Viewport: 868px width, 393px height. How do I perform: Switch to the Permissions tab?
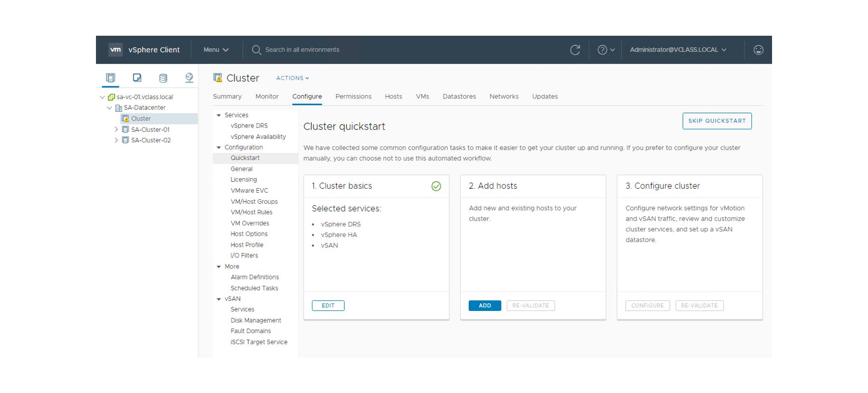point(353,97)
